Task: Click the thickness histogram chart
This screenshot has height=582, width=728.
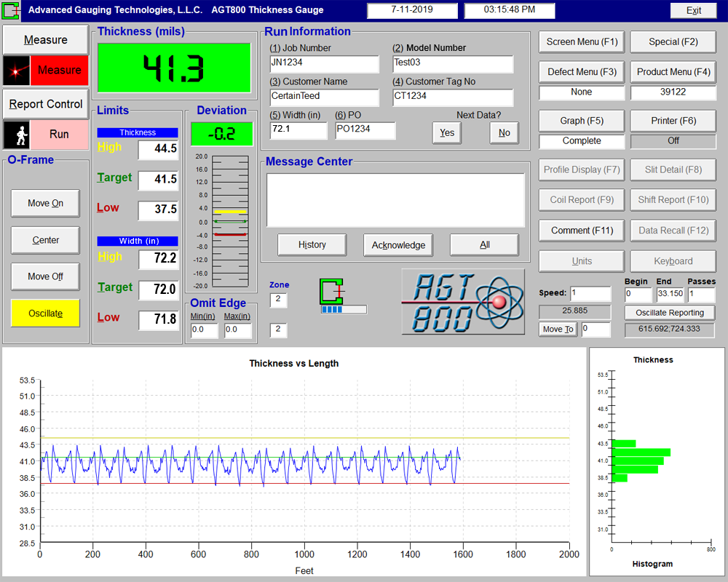Action: point(657,461)
